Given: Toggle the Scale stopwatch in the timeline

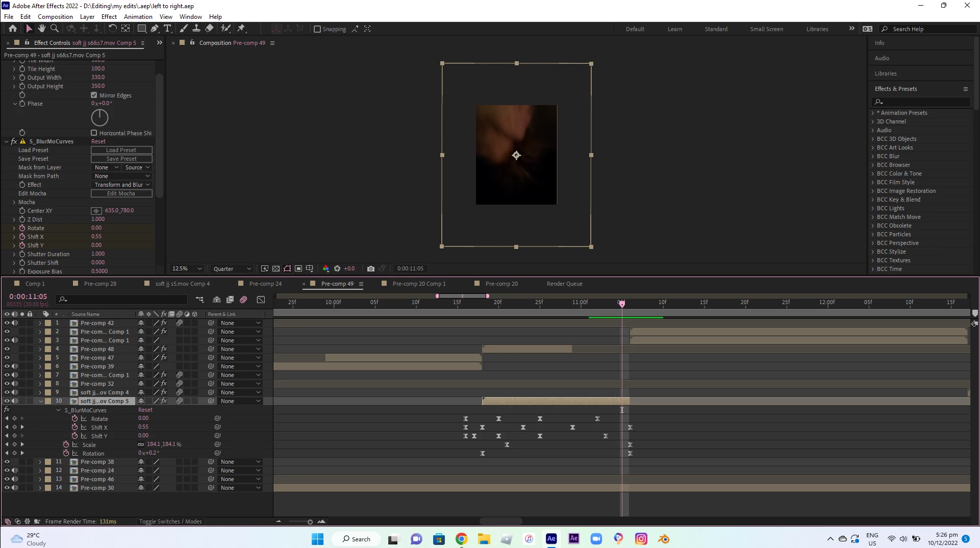Looking at the screenshot, I should pos(66,444).
